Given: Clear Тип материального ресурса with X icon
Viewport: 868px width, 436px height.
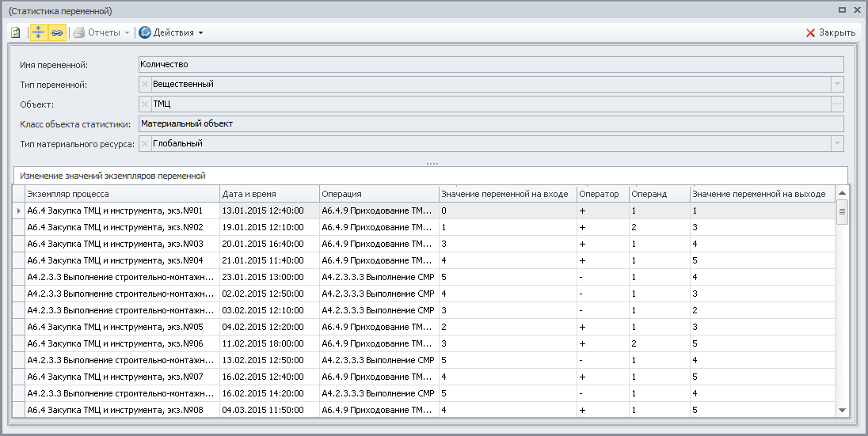Looking at the screenshot, I should 144,143.
